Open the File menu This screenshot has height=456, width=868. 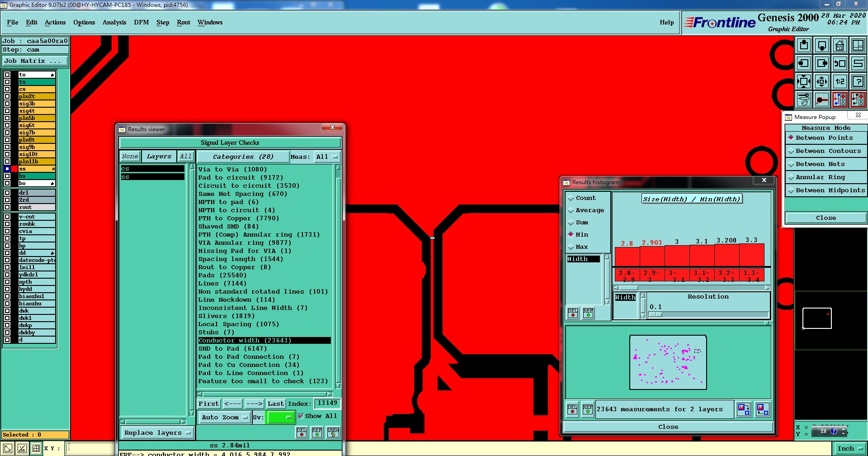[13, 23]
